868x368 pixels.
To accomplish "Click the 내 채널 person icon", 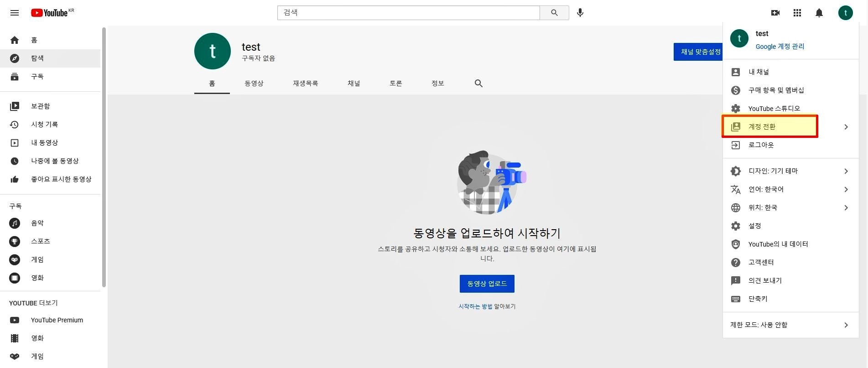I will [x=736, y=72].
